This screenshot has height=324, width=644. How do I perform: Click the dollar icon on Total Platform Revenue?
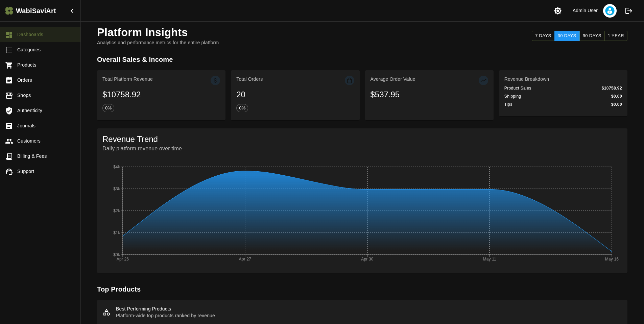click(x=215, y=80)
